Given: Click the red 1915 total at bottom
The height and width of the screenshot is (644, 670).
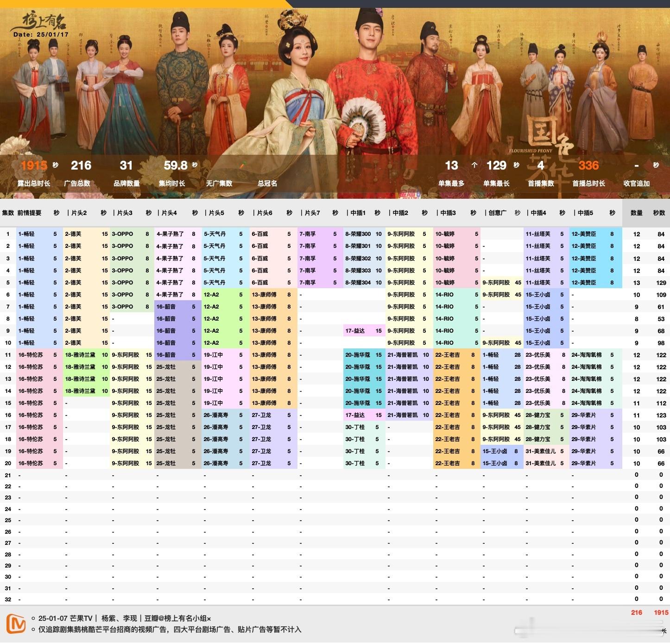Looking at the screenshot, I should click(661, 612).
